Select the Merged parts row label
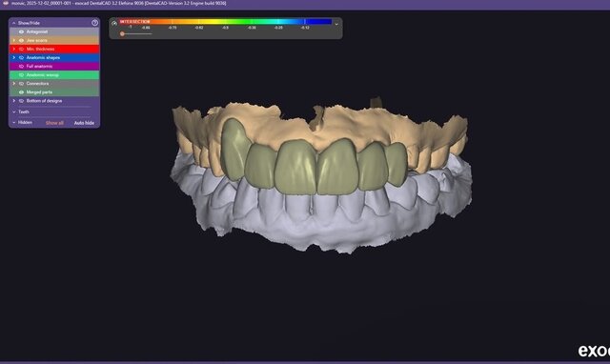610x364 pixels. click(39, 92)
